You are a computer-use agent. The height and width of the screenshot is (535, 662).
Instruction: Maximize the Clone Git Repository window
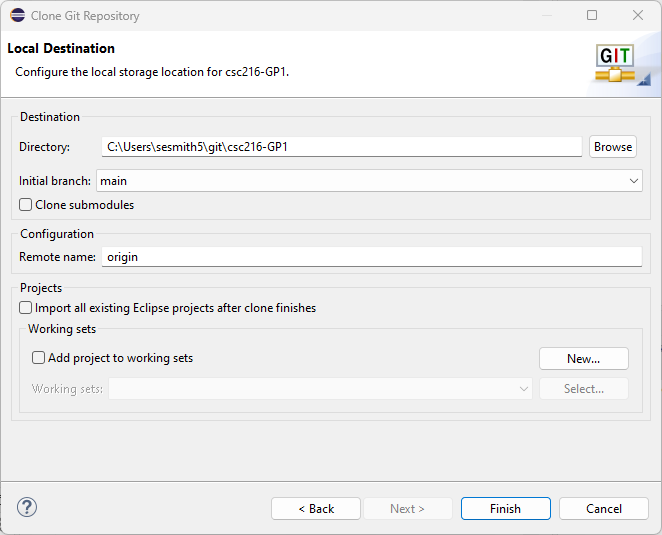(592, 15)
